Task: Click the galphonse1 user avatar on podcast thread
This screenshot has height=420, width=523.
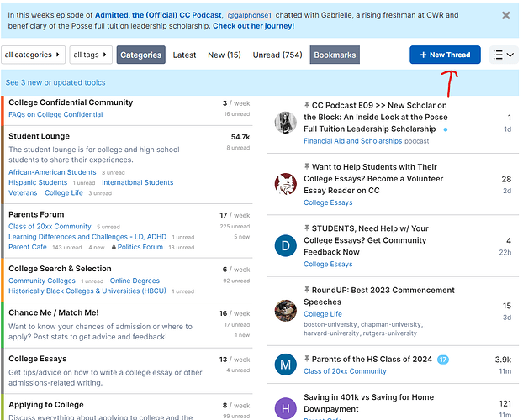Action: click(x=286, y=123)
